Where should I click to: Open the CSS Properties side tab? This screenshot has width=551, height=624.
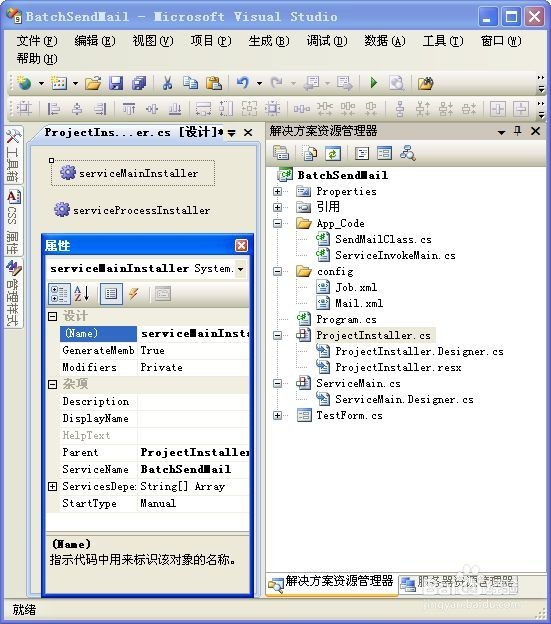click(13, 221)
